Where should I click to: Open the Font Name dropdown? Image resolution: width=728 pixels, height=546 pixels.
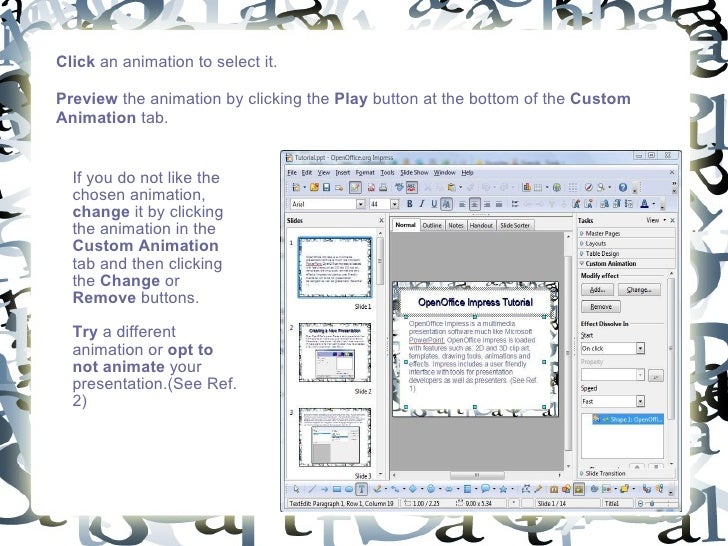click(x=361, y=204)
